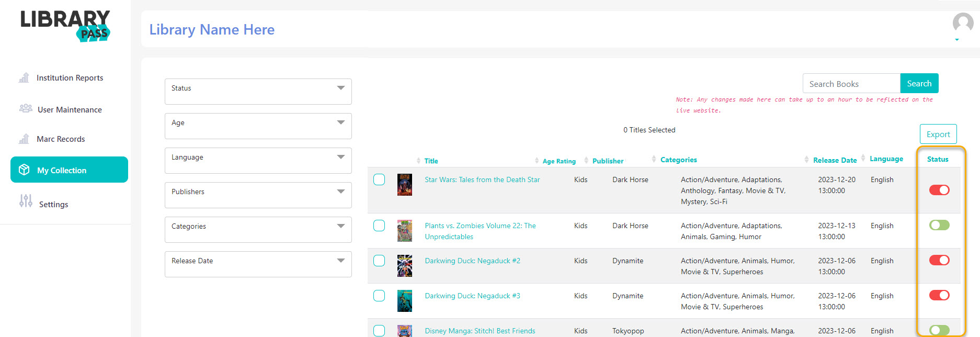The width and height of the screenshot is (980, 337).
Task: Click the Search Books input field
Action: [851, 84]
